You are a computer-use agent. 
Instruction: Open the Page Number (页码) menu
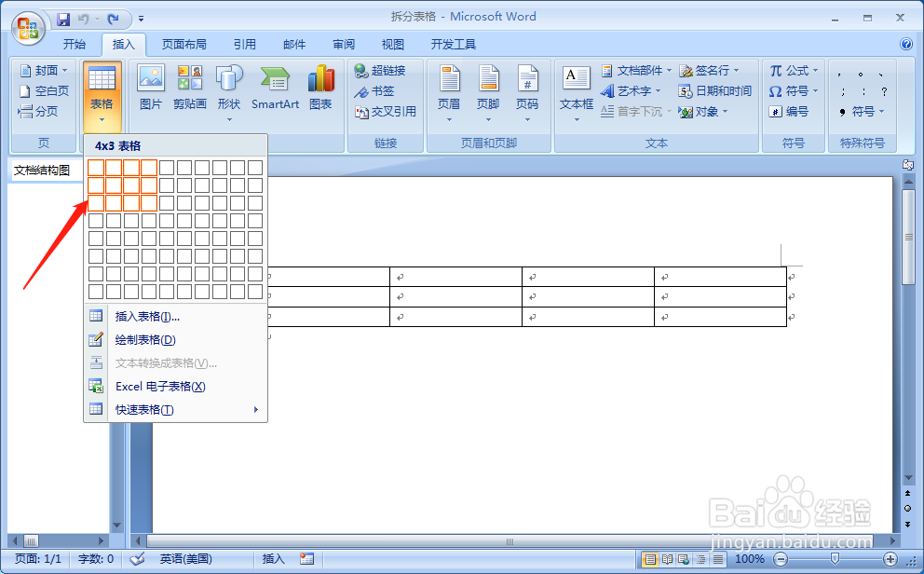(527, 93)
